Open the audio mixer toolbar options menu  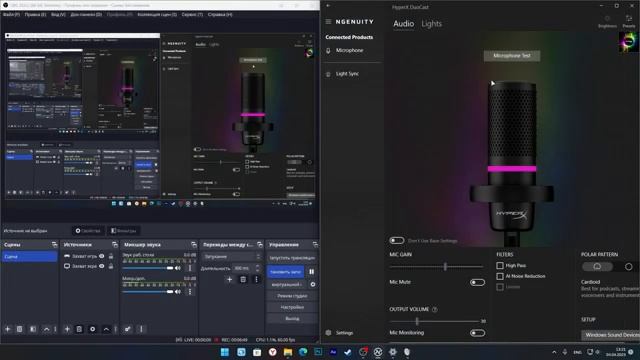(141, 329)
